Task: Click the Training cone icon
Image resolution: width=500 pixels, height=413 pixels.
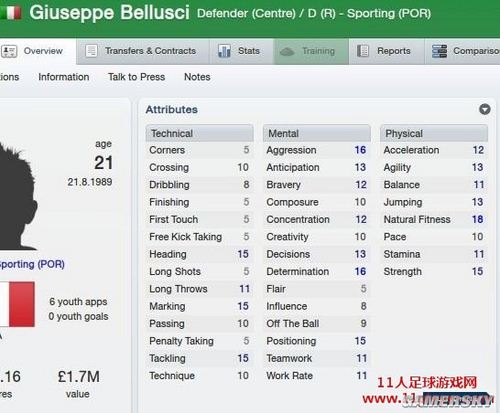Action: [287, 52]
